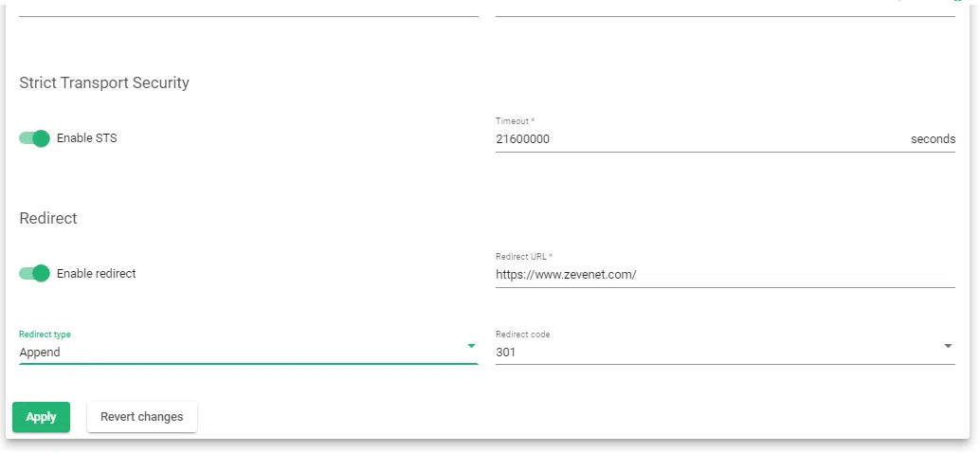Open the Redirect type dropdown arrow
The image size is (980, 453).
(471, 347)
